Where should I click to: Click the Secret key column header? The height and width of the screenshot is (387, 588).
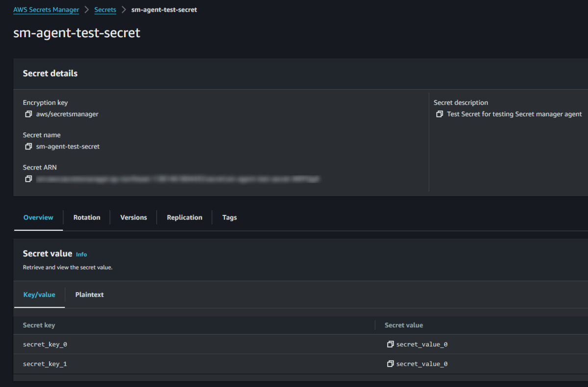click(x=39, y=325)
